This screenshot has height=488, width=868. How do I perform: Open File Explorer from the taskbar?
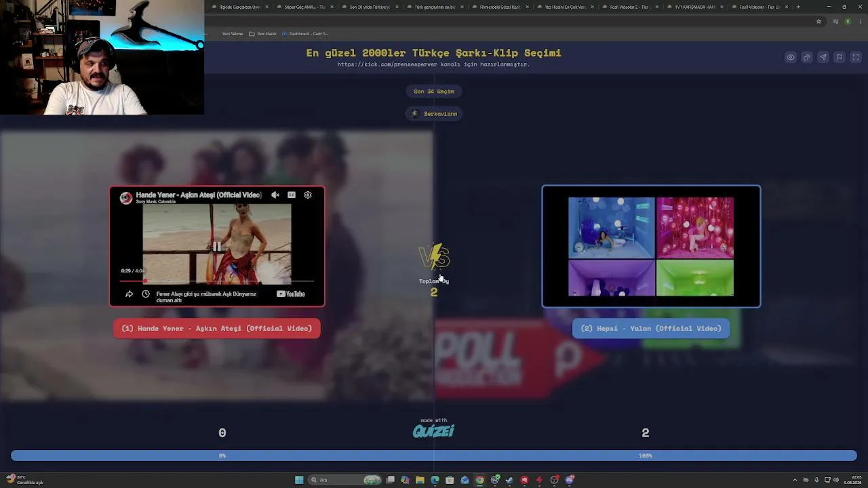[420, 480]
